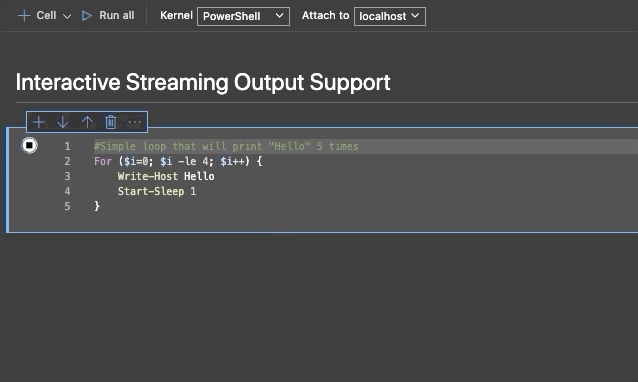The image size is (638, 382).
Task: Open the Attach to localhost dropdown
Action: [x=390, y=16]
